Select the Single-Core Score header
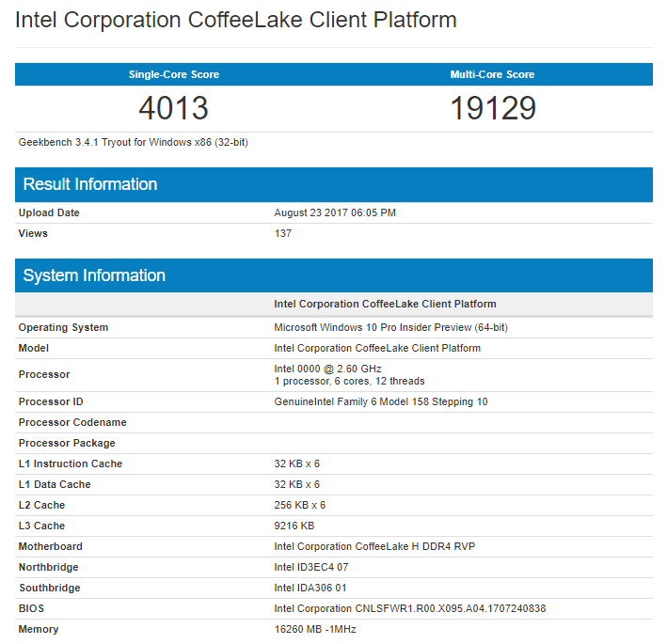Screen dimensions: 667x644 point(174,74)
